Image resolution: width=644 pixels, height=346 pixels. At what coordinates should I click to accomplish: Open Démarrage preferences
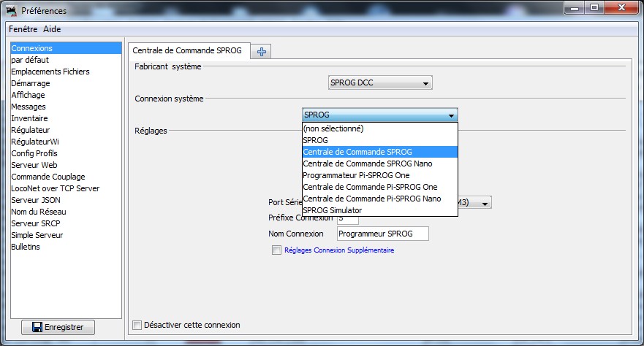pyautogui.click(x=66, y=83)
